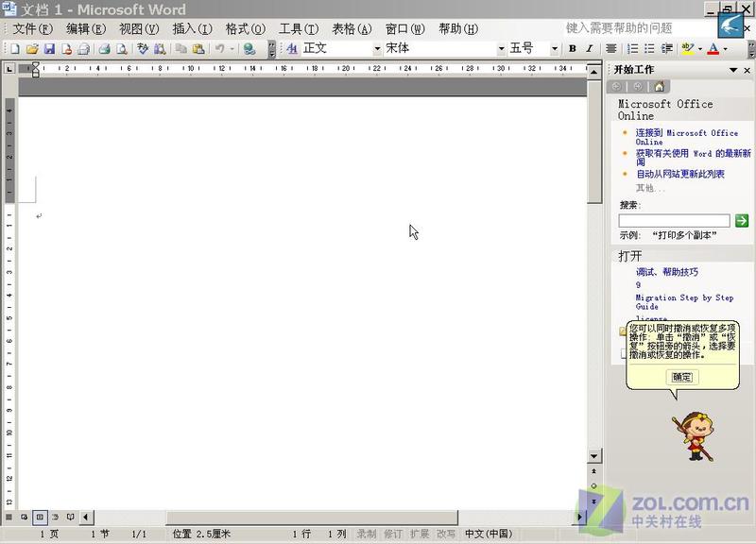Open font color dropdown arrow
Screen dimensions: 756x544
(x=725, y=49)
